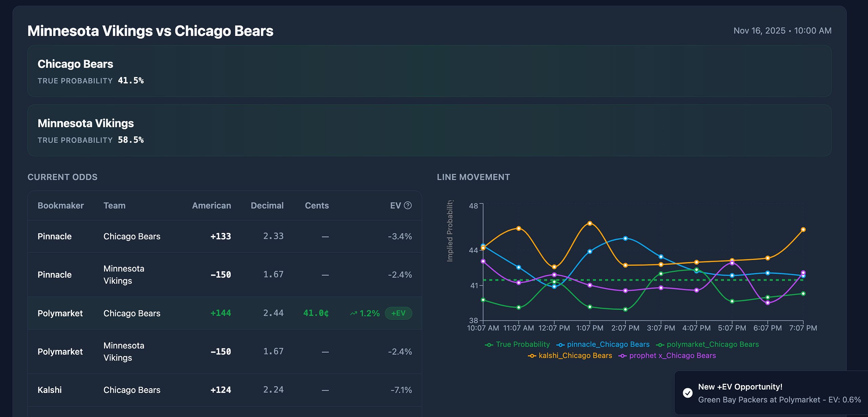Click the polymarket data point at 2:07 PM

(x=625, y=309)
